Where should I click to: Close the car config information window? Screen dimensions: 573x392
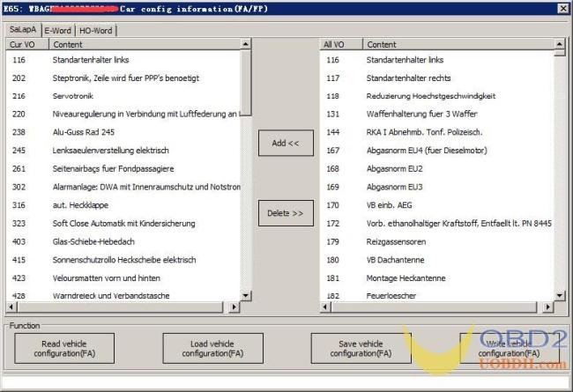point(562,8)
